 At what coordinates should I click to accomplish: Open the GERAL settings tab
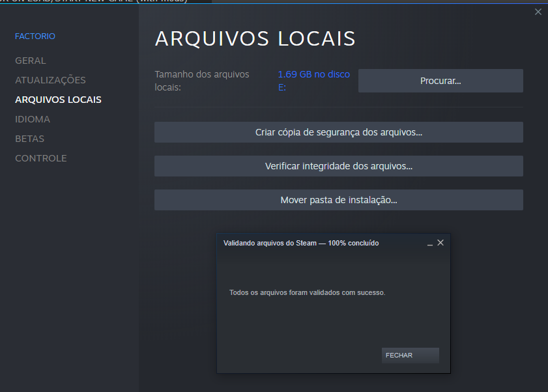coord(31,61)
